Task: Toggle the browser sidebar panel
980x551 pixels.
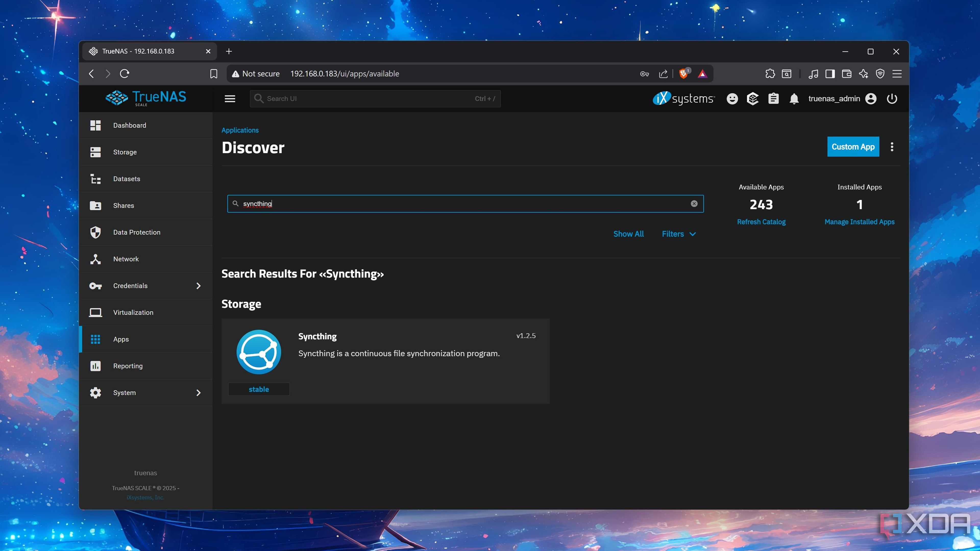Action: [x=830, y=74]
